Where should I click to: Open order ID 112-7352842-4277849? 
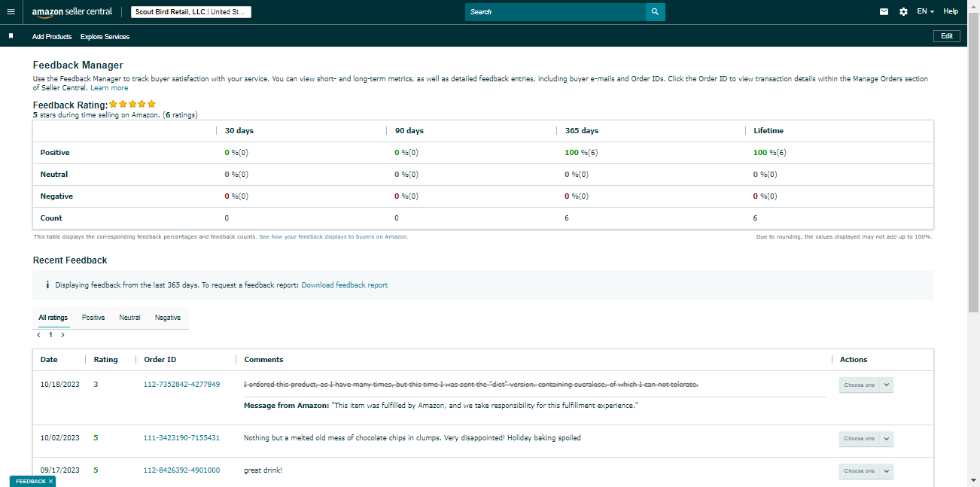pyautogui.click(x=181, y=385)
